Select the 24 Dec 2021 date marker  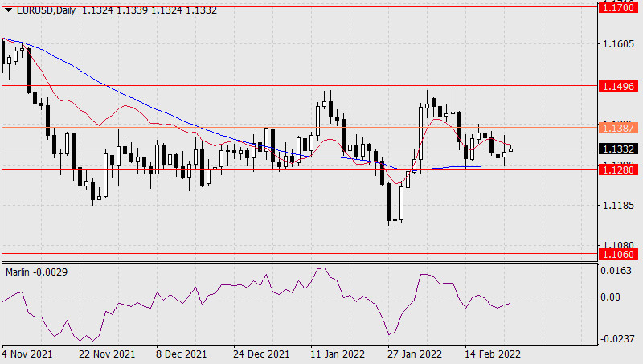pyautogui.click(x=260, y=354)
